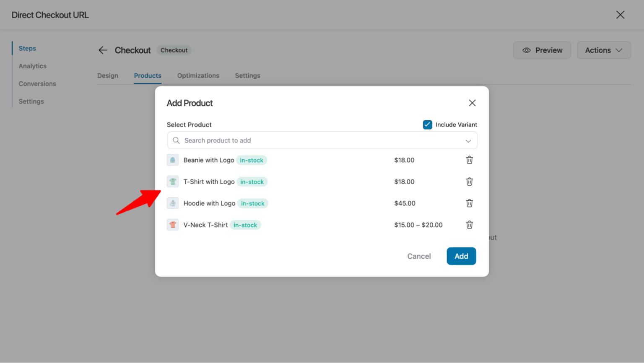Click the V-Neck T-Shirt product thumbnail
The width and height of the screenshot is (644, 363).
[173, 225]
